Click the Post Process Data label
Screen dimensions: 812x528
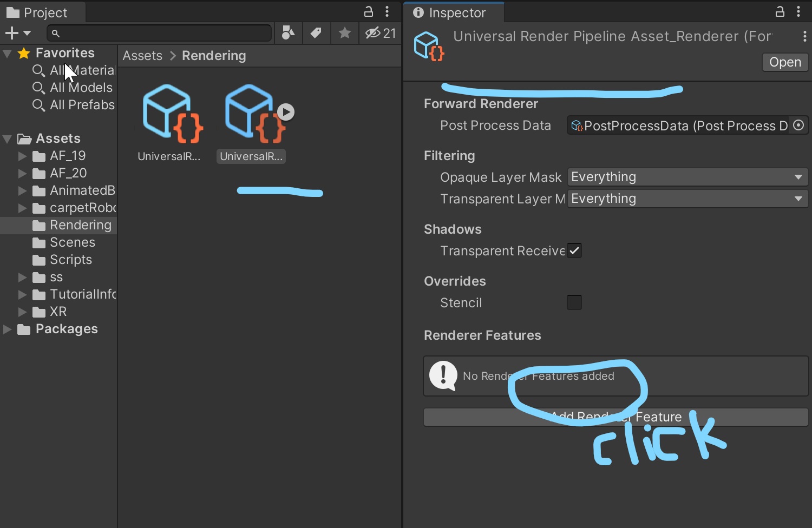tap(495, 126)
